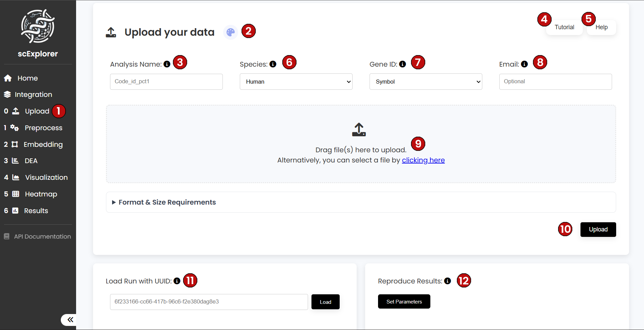
Task: Click the info icon next to Email
Action: (524, 64)
